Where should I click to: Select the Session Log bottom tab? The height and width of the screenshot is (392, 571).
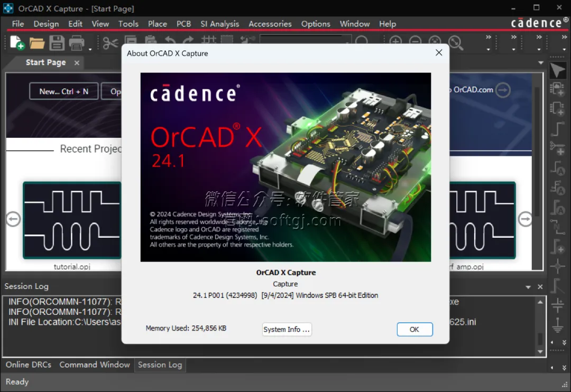click(x=160, y=365)
